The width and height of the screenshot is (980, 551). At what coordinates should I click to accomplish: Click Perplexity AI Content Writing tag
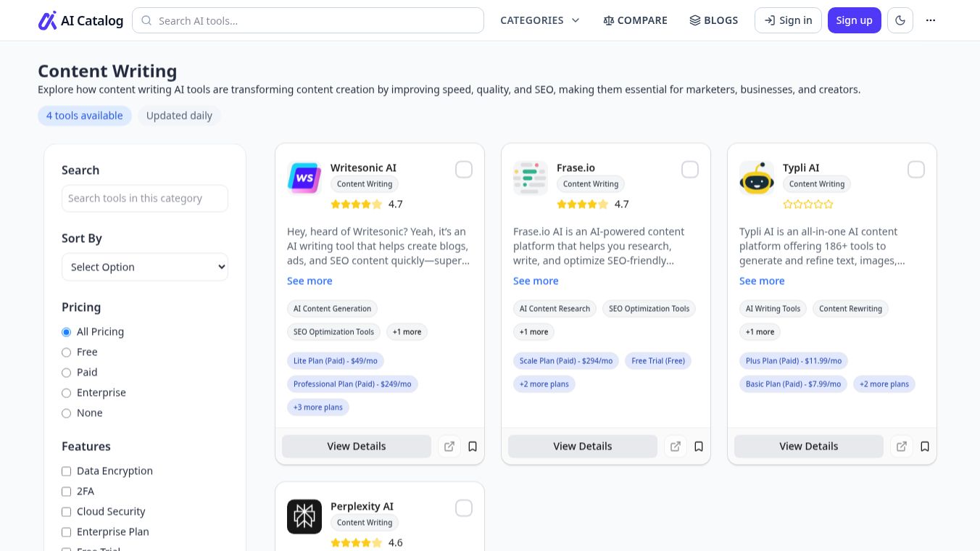[365, 523]
